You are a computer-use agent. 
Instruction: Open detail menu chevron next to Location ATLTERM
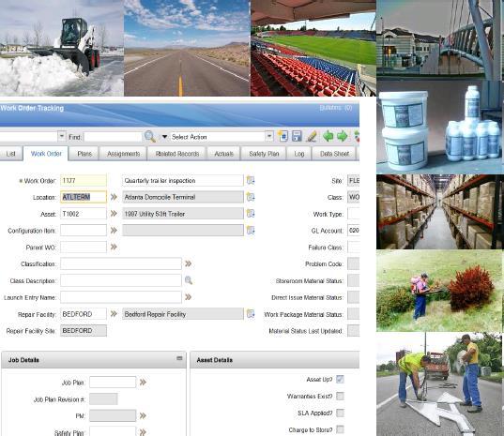[x=114, y=197]
